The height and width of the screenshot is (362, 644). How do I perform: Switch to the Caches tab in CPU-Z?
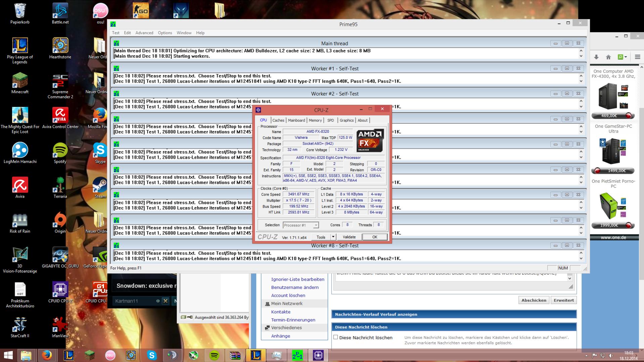click(x=278, y=120)
